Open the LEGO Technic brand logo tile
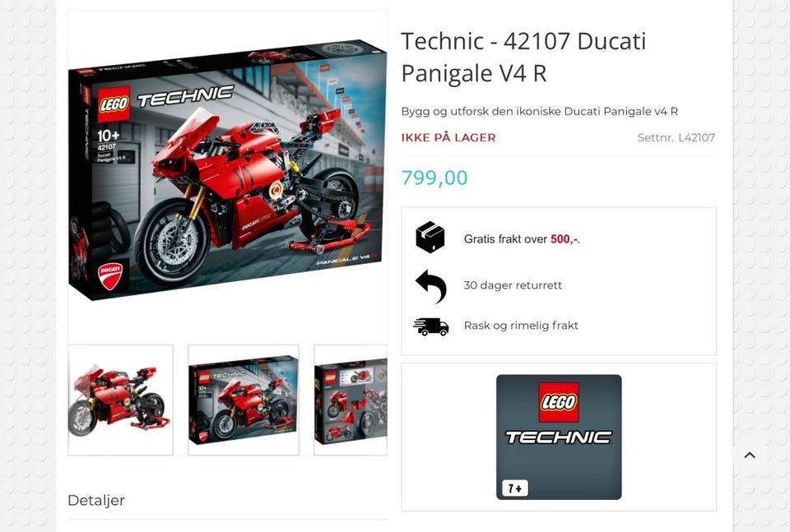The width and height of the screenshot is (790, 532). click(x=559, y=437)
